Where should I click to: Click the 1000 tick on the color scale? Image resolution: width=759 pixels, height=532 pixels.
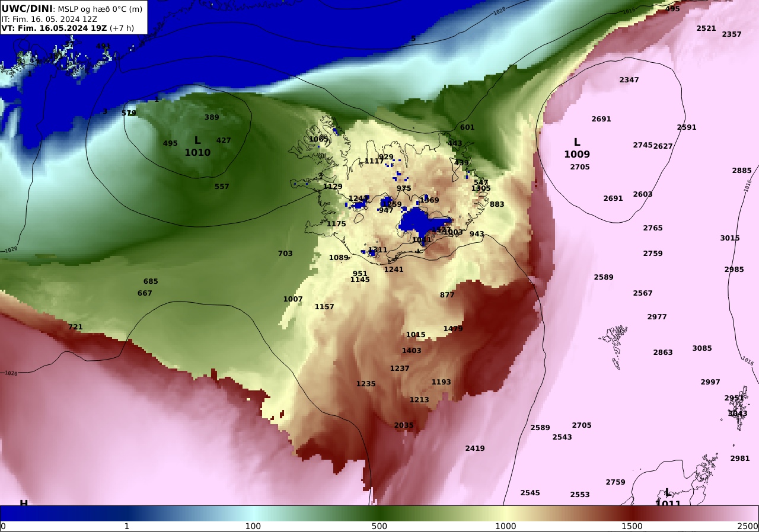point(506,526)
